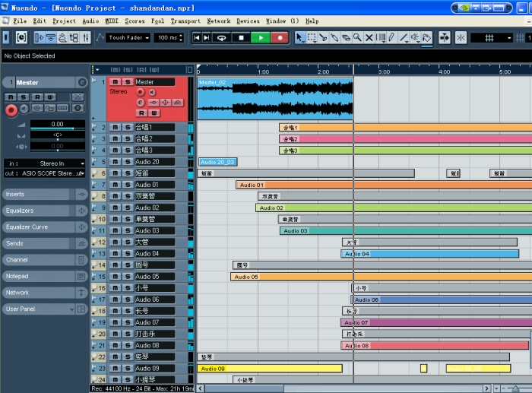Open the ASIO SCOPE output routing dropdown
The image size is (532, 393).
click(44, 173)
